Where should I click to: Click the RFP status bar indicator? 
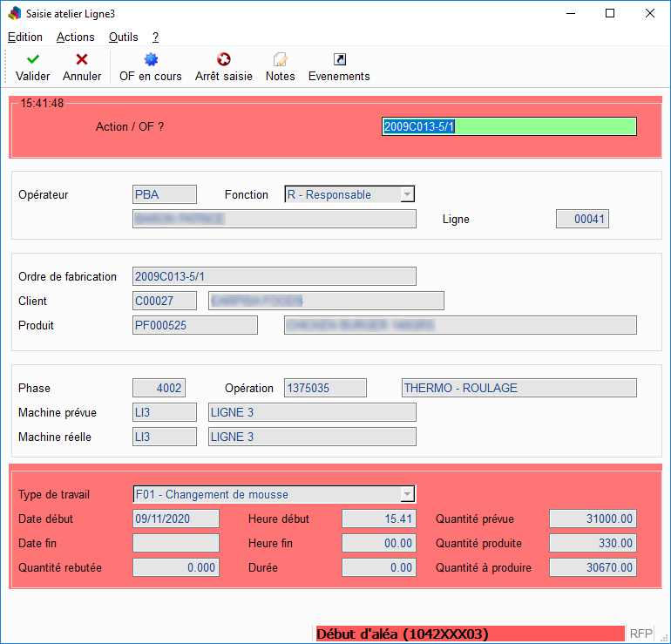coord(640,634)
